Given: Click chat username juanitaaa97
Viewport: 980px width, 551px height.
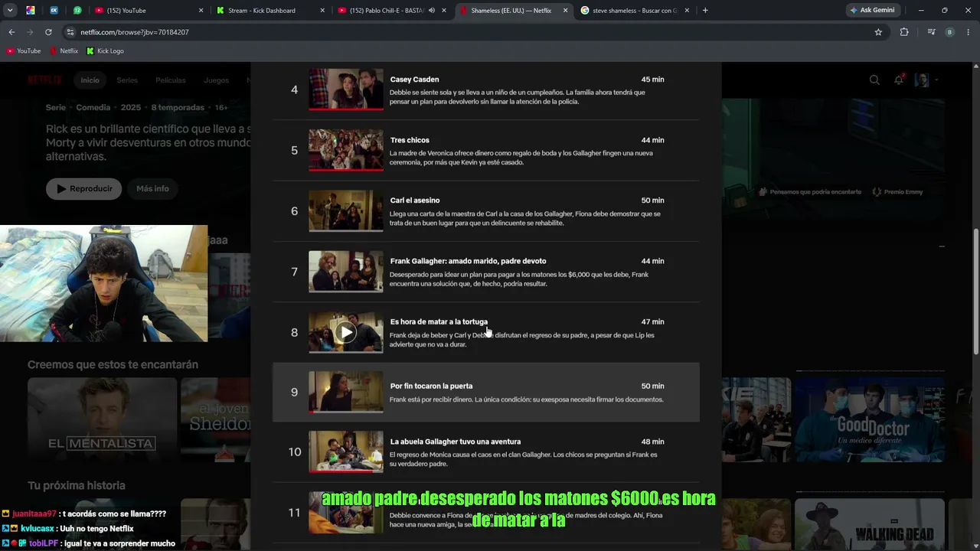Looking at the screenshot, I should 34,514.
